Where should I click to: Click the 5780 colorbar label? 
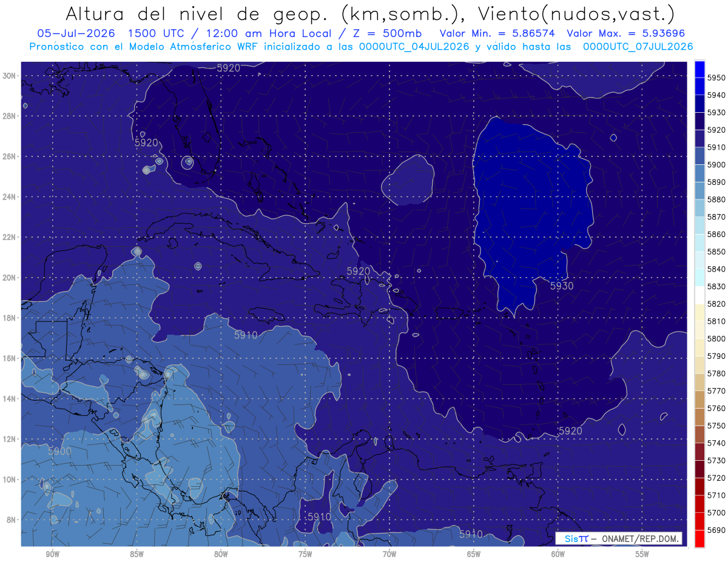pos(717,373)
